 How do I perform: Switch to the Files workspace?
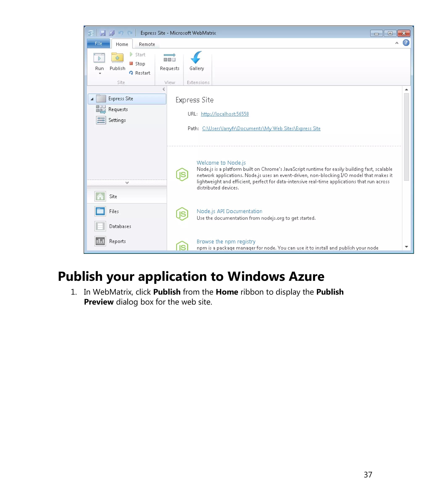[127, 211]
